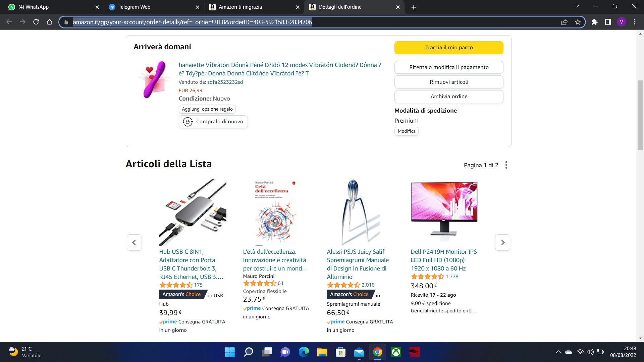Image resolution: width=644 pixels, height=362 pixels.
Task: Show the next page of list items
Action: click(502, 242)
